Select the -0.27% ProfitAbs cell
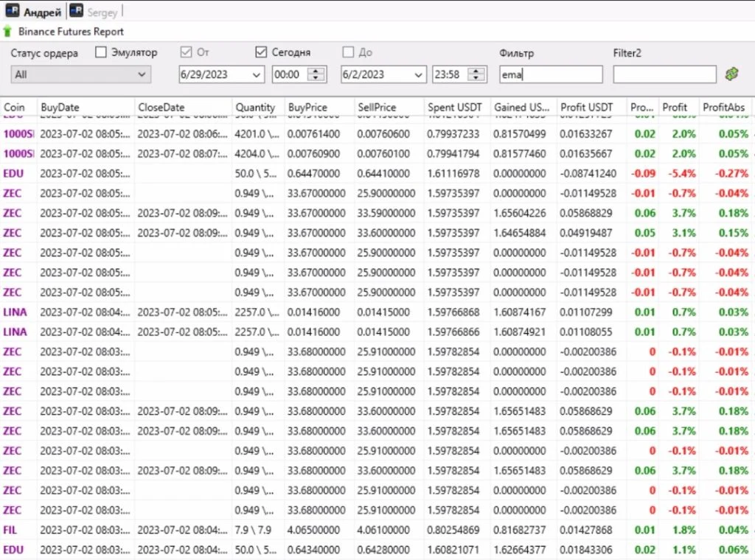Screen dimensions: 755x560 click(731, 174)
